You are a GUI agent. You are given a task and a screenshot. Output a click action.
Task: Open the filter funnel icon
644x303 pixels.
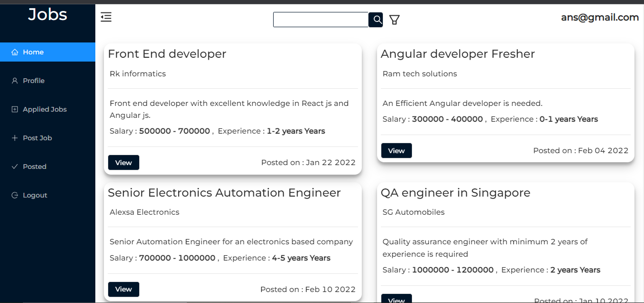[394, 20]
